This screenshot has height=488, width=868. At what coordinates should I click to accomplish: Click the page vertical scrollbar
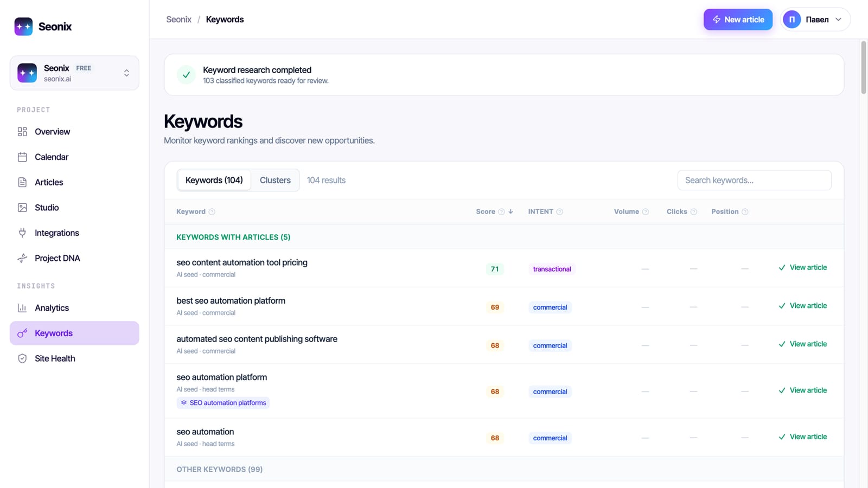pos(863,67)
